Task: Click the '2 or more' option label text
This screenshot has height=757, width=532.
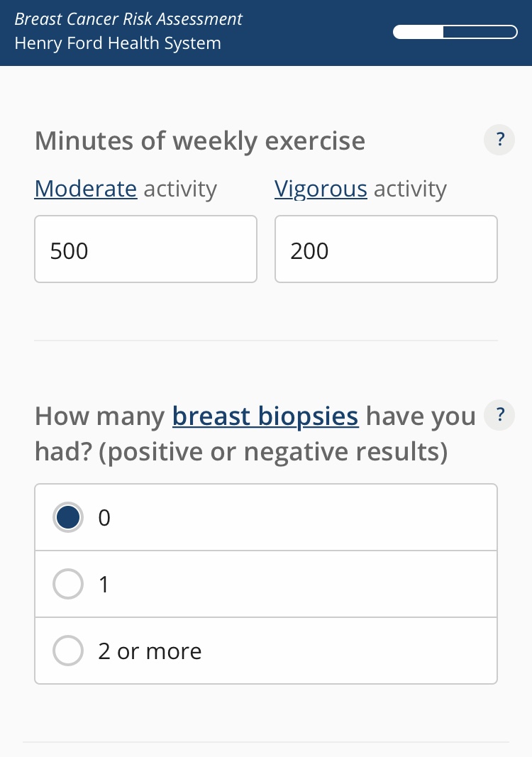Action: [150, 651]
